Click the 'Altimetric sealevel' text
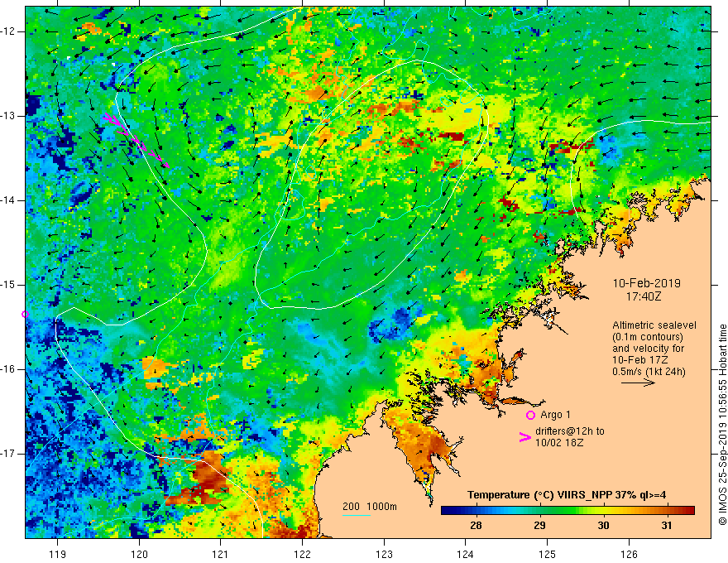Image resolution: width=728 pixels, height=563 pixels. coord(654,325)
